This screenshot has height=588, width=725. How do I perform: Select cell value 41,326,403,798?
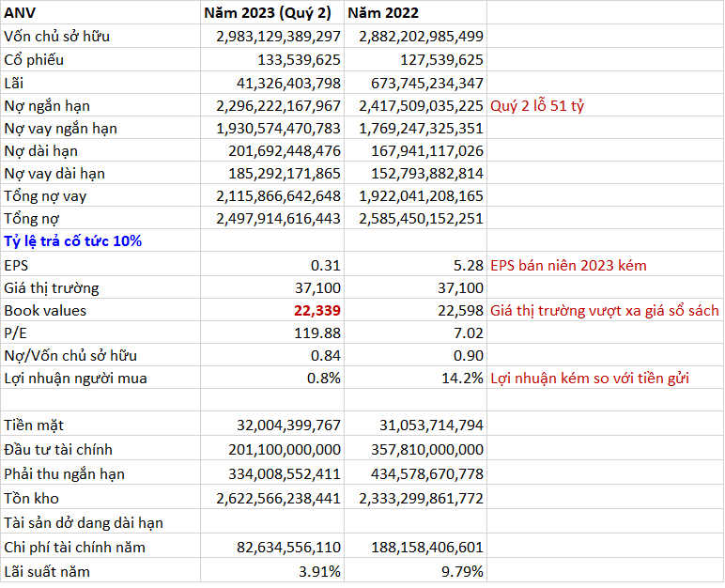288,84
